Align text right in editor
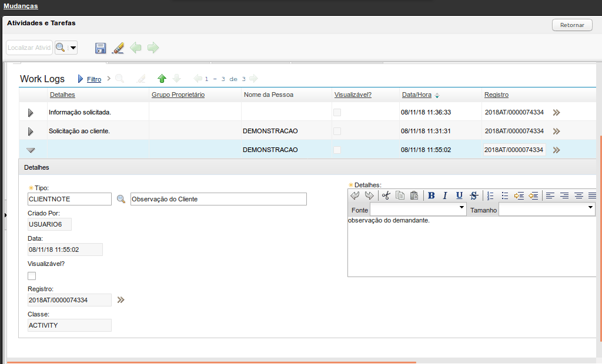This screenshot has width=602, height=364. pos(564,196)
